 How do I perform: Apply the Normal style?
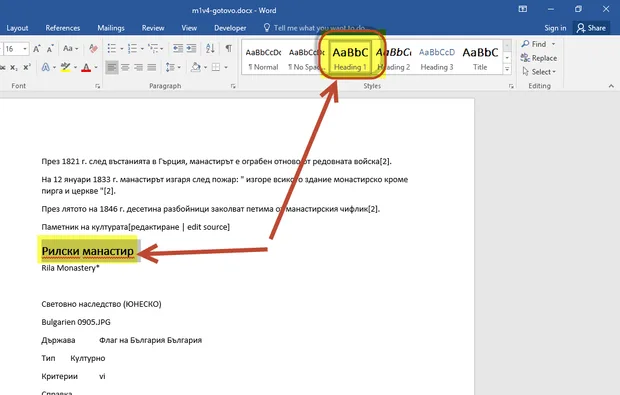pyautogui.click(x=263, y=59)
